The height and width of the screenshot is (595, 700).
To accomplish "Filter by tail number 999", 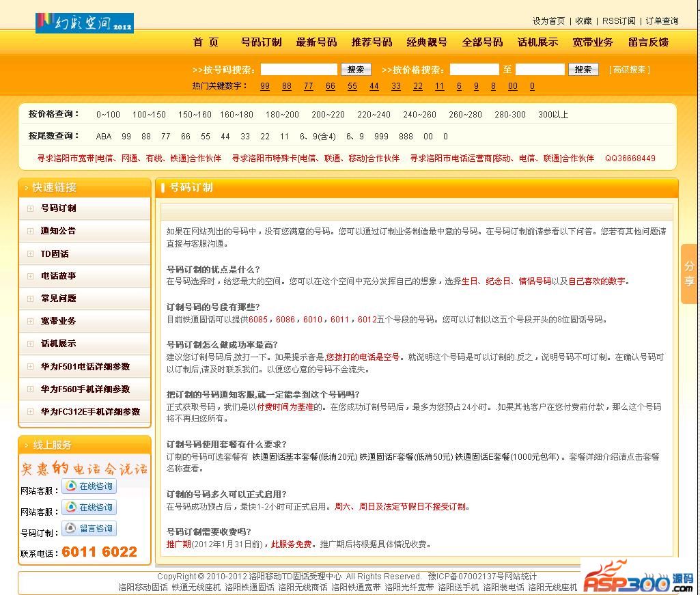I will click(x=381, y=137).
